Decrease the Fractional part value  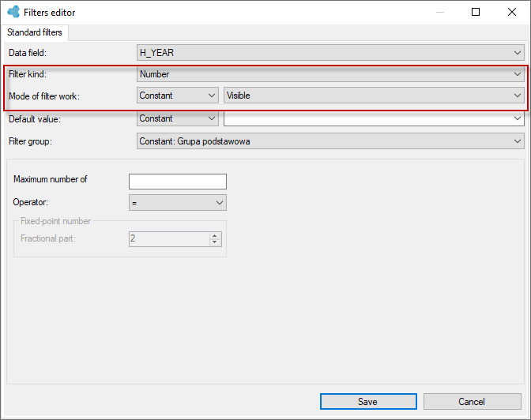215,242
